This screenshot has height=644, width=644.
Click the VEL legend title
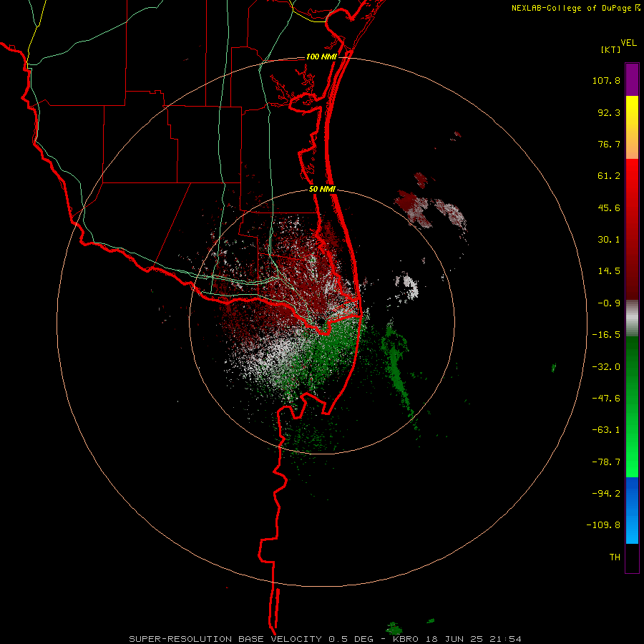click(628, 43)
